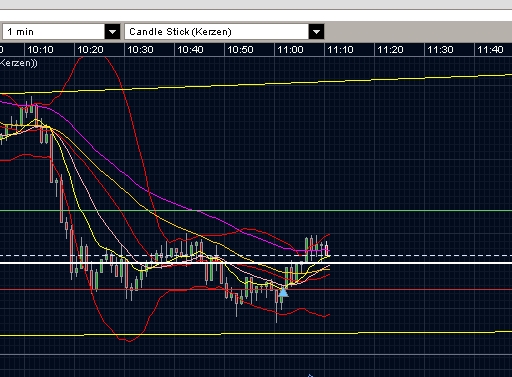Click the 11:10 time axis label
The width and height of the screenshot is (512, 377).
point(340,50)
